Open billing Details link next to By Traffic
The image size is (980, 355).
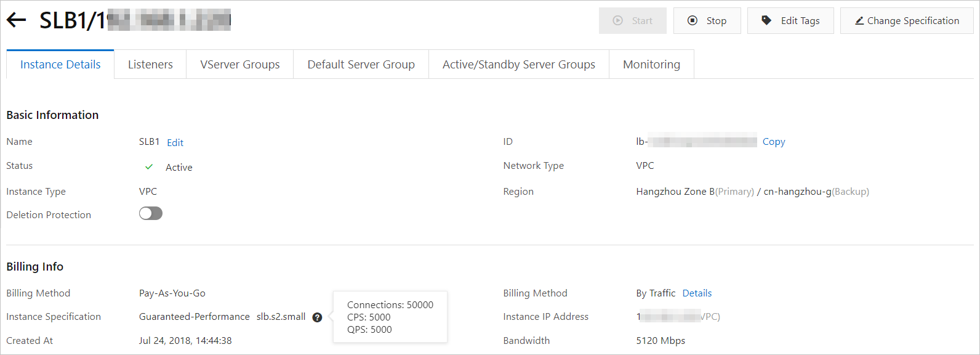coord(697,293)
